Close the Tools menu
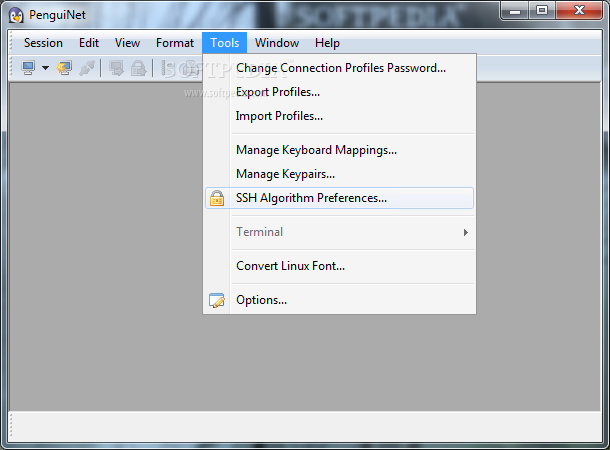610x450 pixels. (224, 43)
